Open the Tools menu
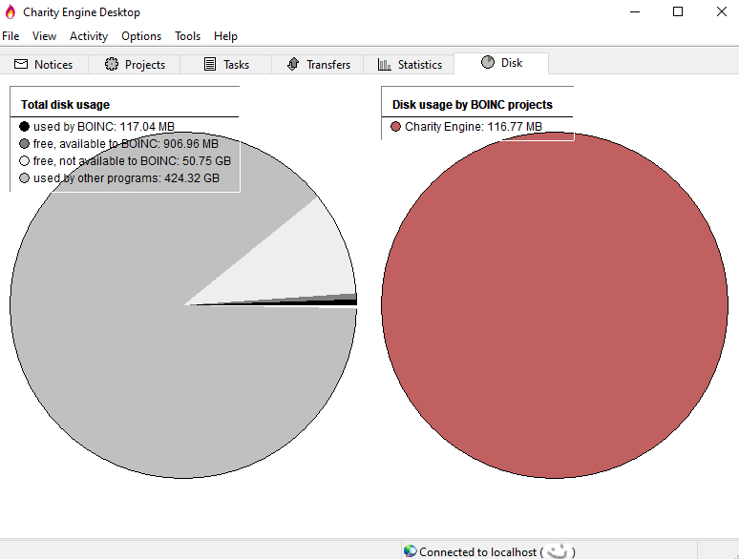 [187, 36]
